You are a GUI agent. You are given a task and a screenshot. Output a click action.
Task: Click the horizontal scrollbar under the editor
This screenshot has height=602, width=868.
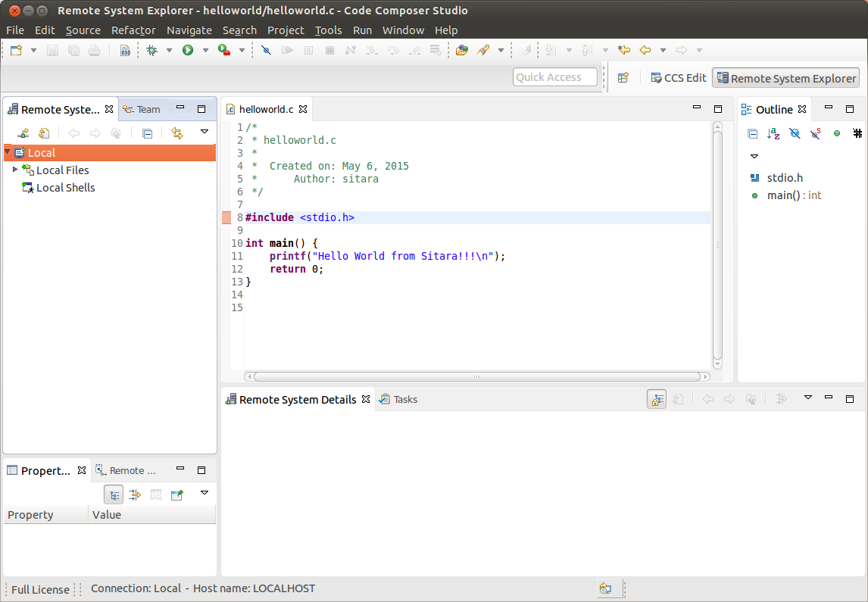click(476, 376)
